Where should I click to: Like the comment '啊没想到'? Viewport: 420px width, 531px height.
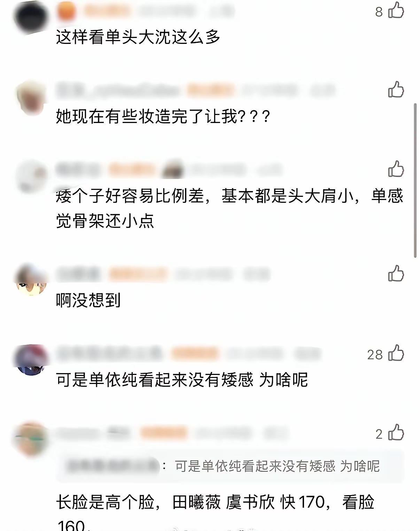pyautogui.click(x=396, y=274)
